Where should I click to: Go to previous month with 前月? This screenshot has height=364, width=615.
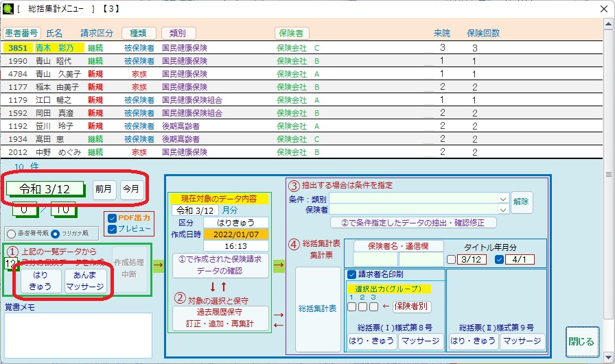[104, 189]
